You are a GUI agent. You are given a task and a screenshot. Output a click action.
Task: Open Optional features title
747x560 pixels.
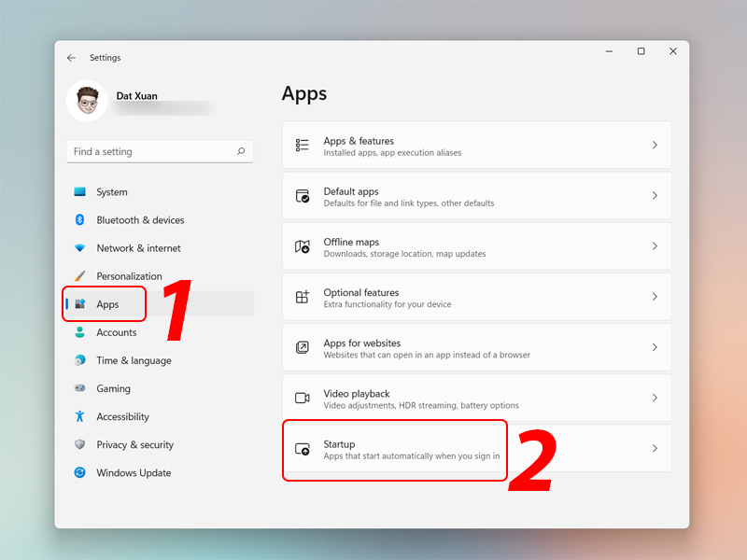(x=361, y=292)
